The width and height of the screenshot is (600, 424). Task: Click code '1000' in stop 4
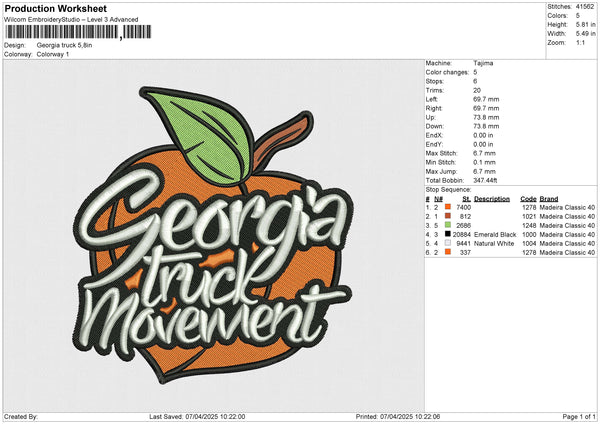[x=529, y=235]
